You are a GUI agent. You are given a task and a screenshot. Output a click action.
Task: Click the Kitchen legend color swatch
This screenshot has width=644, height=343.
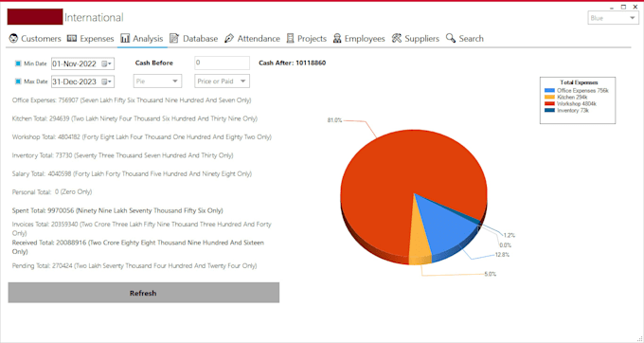549,98
